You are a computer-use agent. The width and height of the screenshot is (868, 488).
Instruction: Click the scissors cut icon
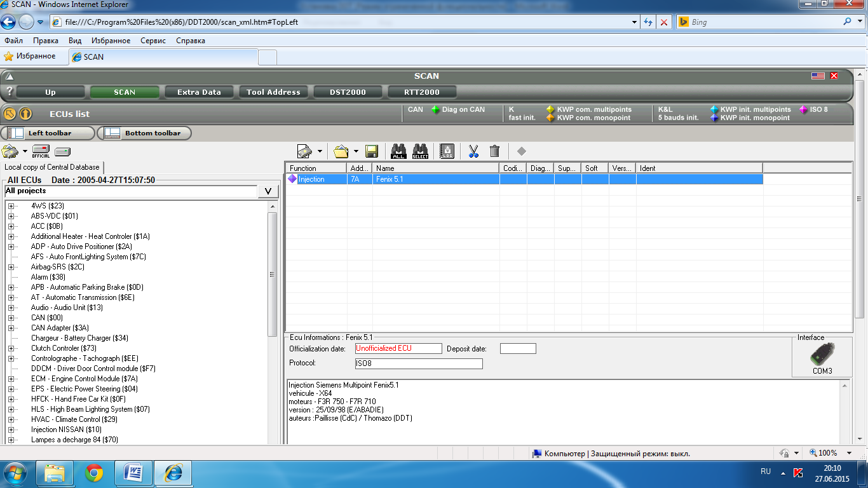pos(473,151)
